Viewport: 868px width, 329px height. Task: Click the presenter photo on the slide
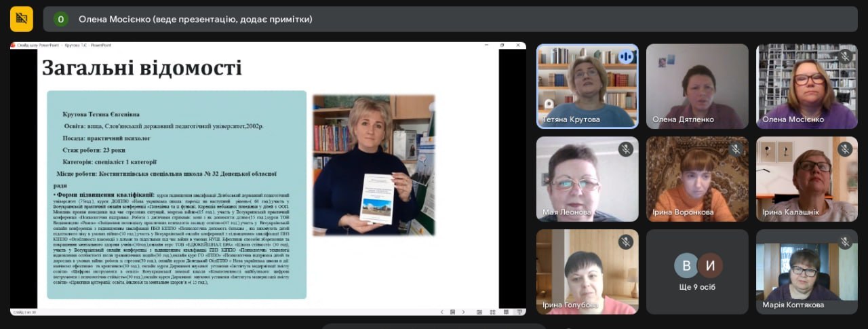(x=374, y=164)
